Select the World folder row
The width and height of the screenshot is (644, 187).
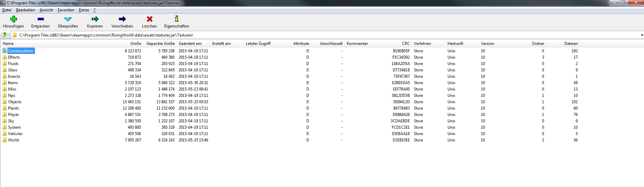[13, 140]
